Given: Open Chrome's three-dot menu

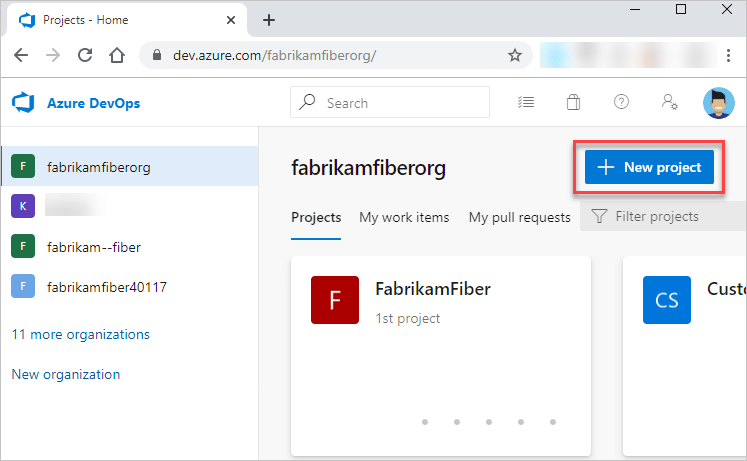Looking at the screenshot, I should coord(729,55).
